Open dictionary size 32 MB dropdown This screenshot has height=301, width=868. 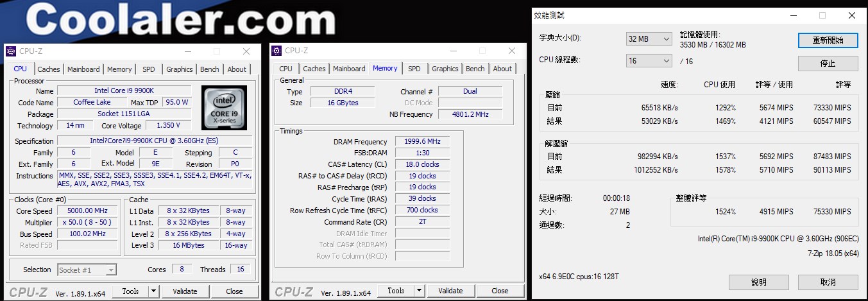point(649,39)
